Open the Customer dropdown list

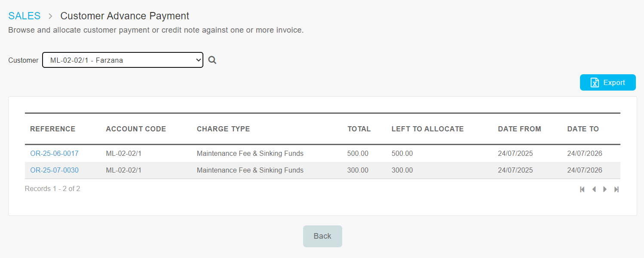[123, 60]
